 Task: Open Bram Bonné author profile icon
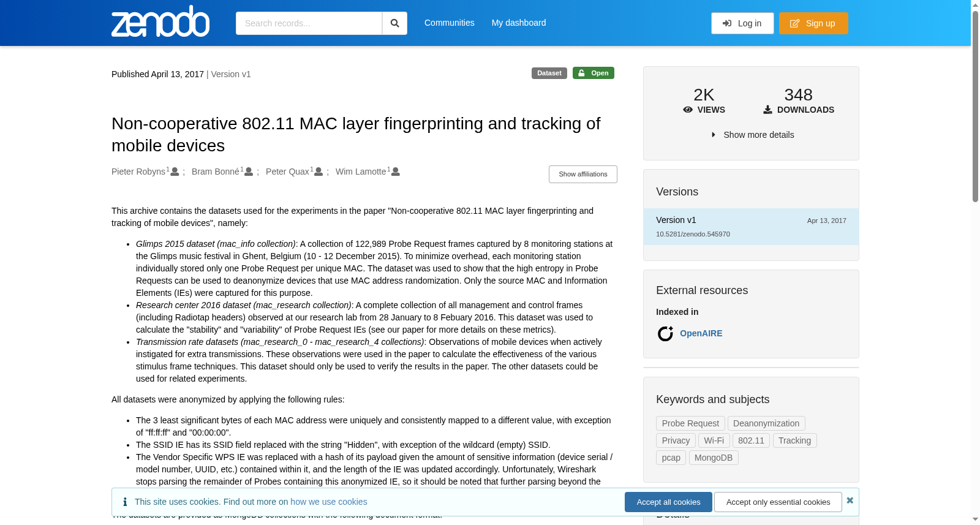point(249,172)
